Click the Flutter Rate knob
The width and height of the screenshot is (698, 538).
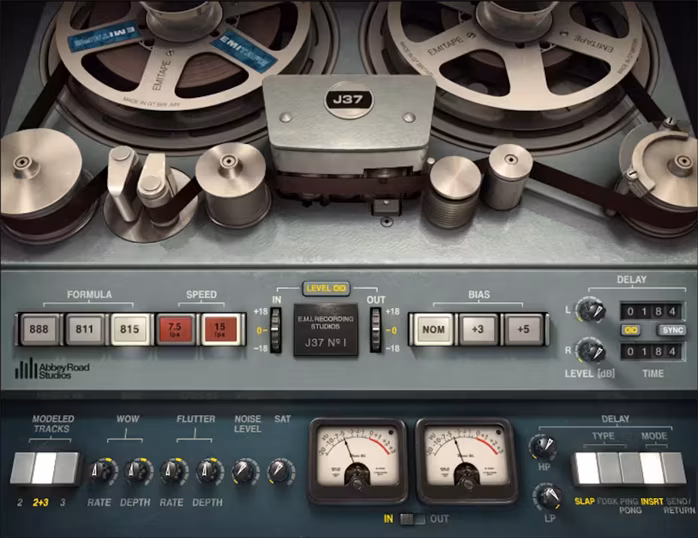point(173,470)
